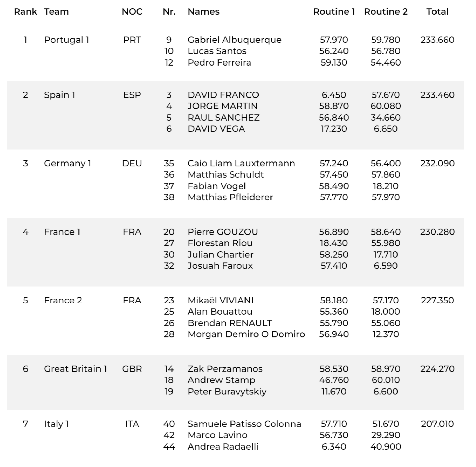Select athlete Andrew Stamp
The width and height of the screenshot is (476, 467).
221,380
